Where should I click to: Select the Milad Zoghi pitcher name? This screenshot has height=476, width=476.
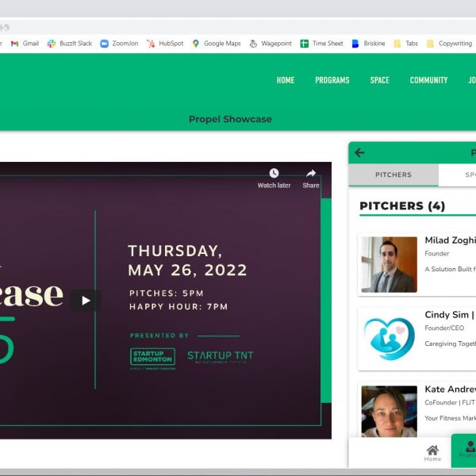click(x=450, y=240)
